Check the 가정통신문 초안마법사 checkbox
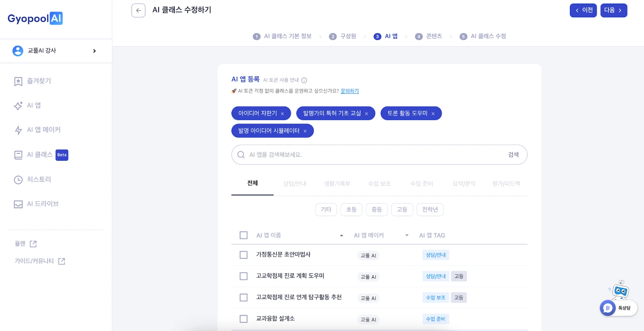 click(x=244, y=255)
